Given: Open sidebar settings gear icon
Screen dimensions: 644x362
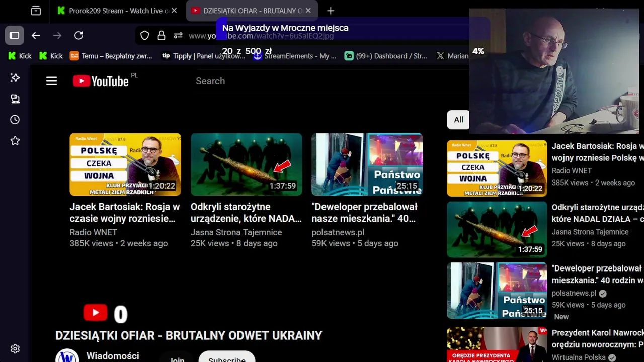Looking at the screenshot, I should pyautogui.click(x=15, y=349).
